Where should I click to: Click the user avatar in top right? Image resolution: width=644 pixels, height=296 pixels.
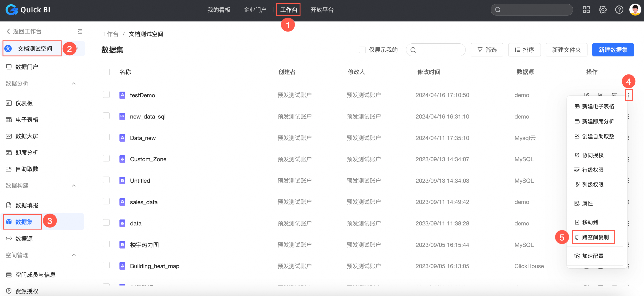pyautogui.click(x=635, y=10)
